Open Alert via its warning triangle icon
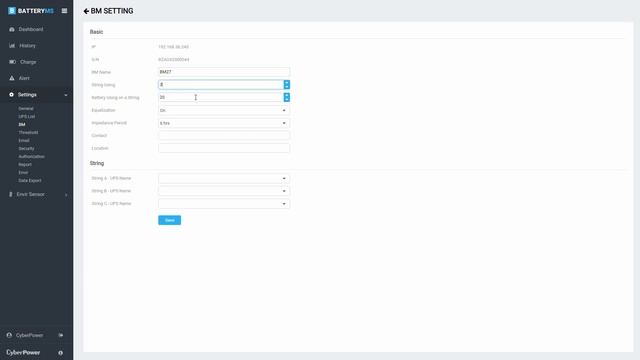This screenshot has height=360, width=640. click(12, 78)
